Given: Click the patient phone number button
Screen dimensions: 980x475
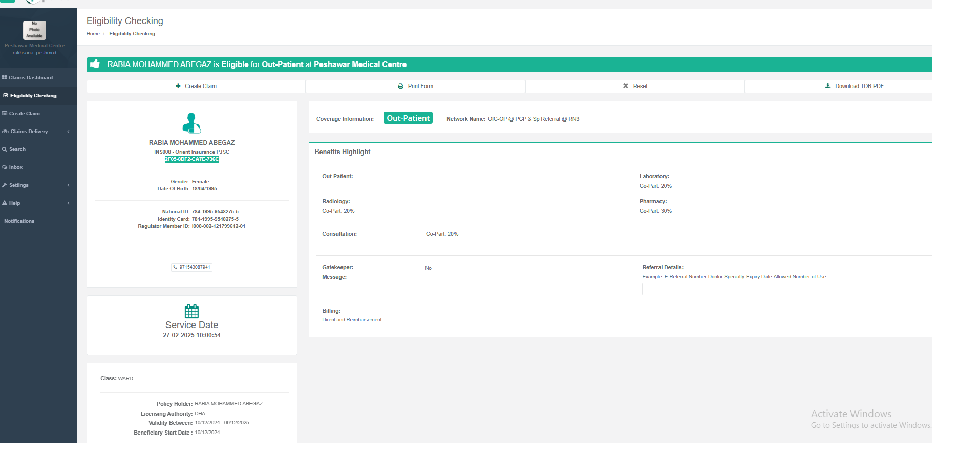Looking at the screenshot, I should (192, 267).
